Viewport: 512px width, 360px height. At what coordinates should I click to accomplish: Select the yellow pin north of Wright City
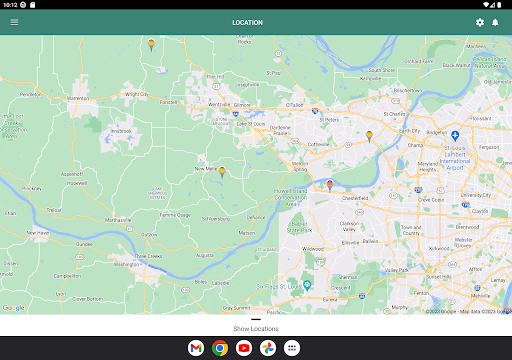[151, 45]
